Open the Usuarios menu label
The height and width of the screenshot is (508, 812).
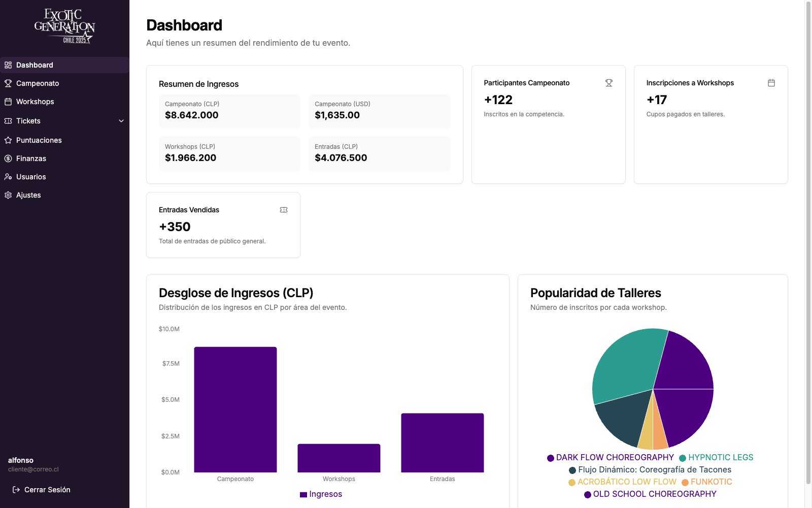(31, 177)
